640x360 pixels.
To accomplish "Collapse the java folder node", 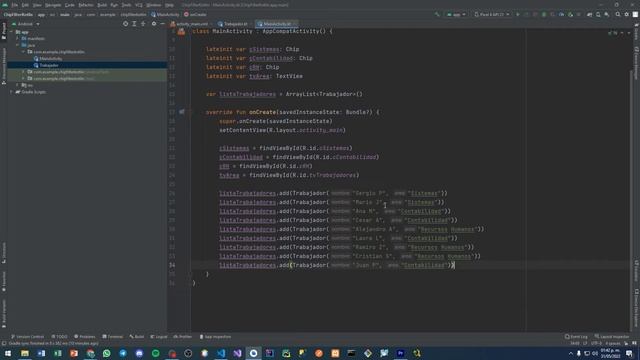I will click(x=18, y=45).
